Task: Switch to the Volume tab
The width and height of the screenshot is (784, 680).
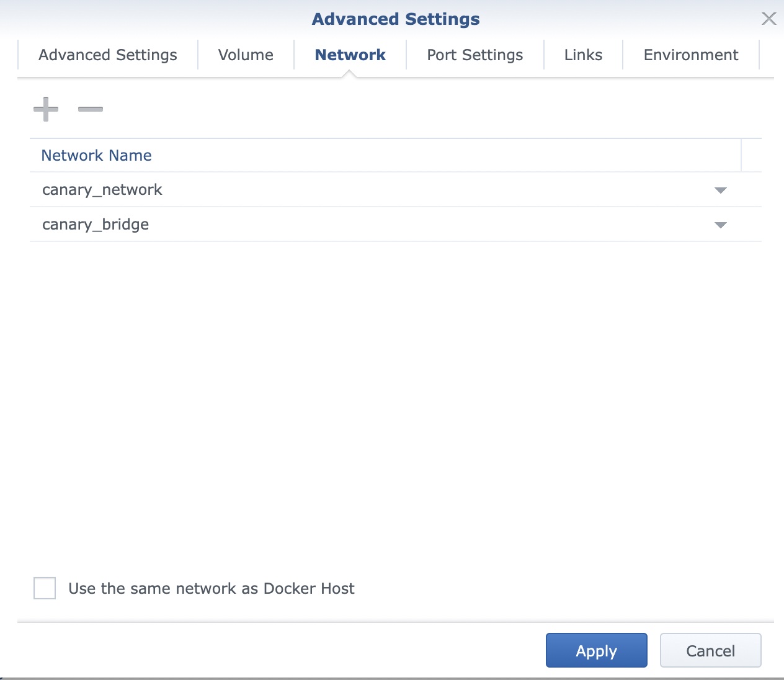Action: 245,55
